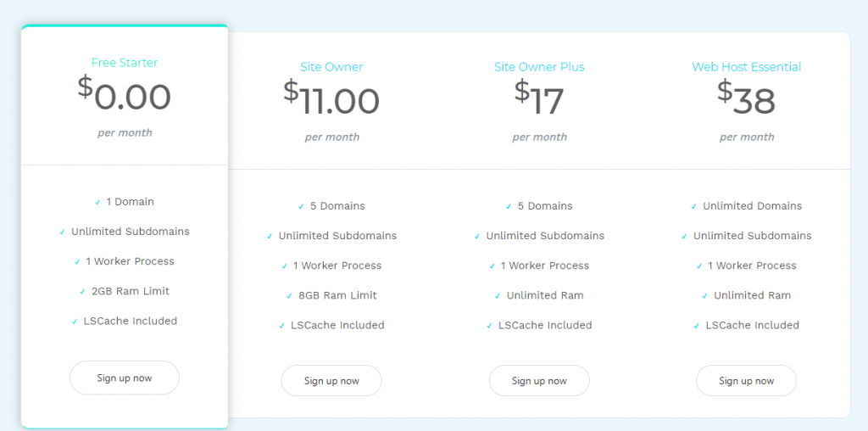Click checkmark next to Unlimited Domains
The image size is (868, 431).
coord(695,207)
